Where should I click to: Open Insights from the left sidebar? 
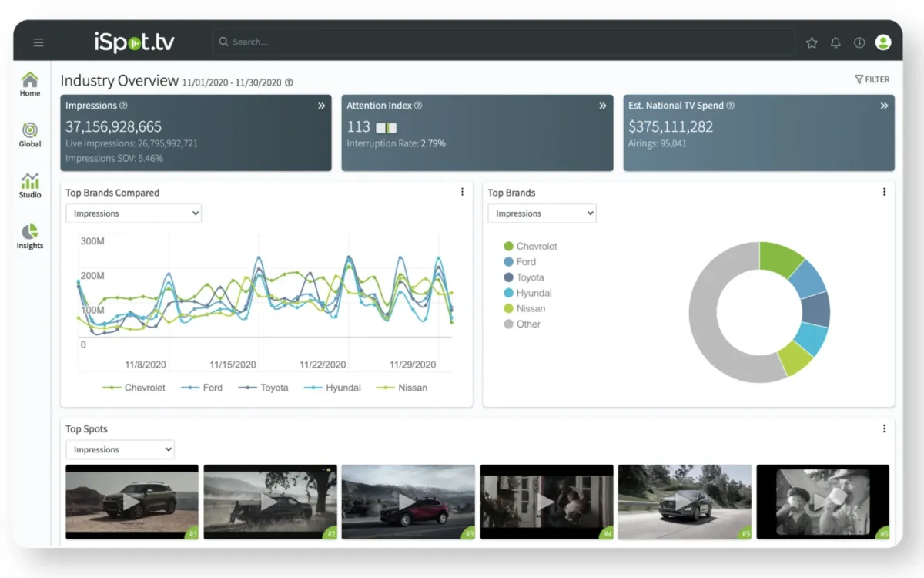coord(29,236)
